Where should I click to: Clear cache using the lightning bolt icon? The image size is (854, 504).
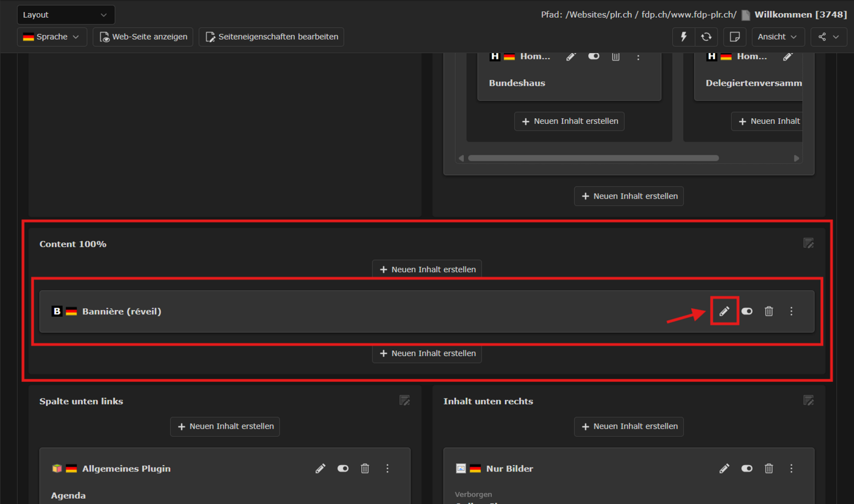pyautogui.click(x=684, y=37)
